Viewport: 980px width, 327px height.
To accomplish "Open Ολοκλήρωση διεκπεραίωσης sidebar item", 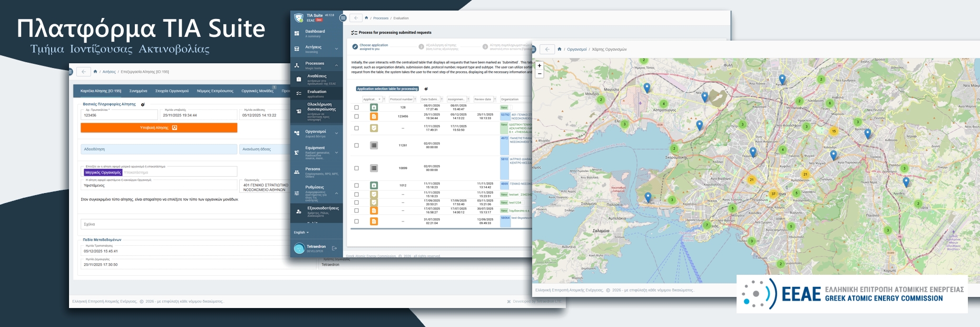I will 316,111.
